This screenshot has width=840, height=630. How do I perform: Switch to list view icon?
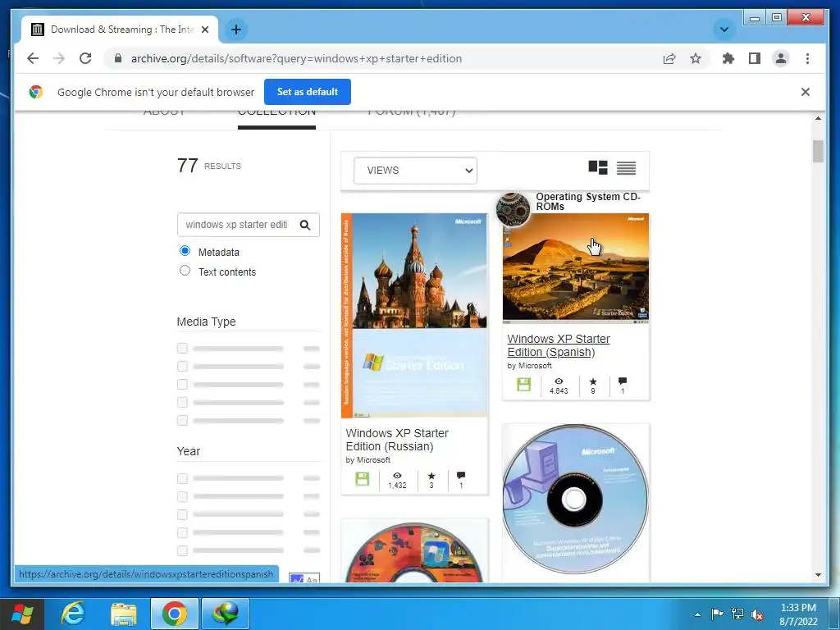(626, 168)
